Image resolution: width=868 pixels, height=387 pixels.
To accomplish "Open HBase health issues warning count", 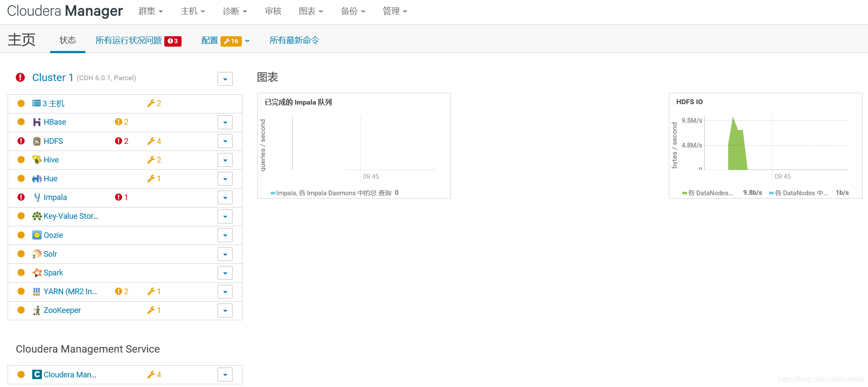I will tap(122, 122).
